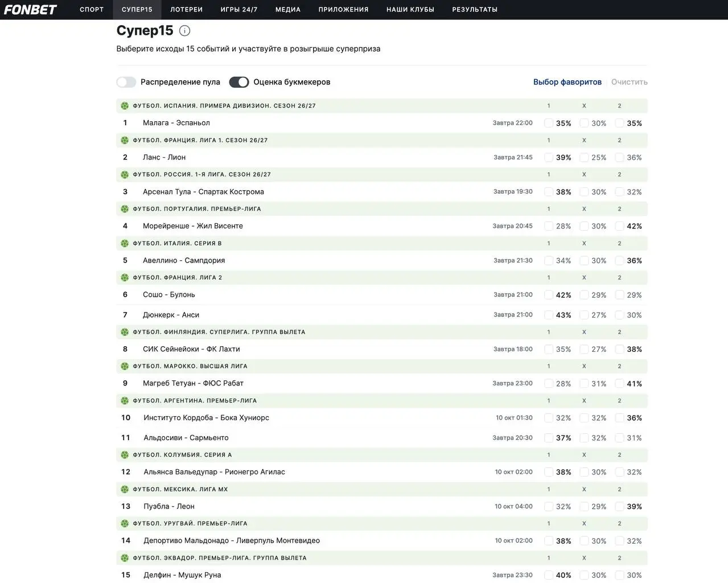Click football icon for Италия Серия B
Image resolution: width=728 pixels, height=583 pixels.
tap(125, 243)
